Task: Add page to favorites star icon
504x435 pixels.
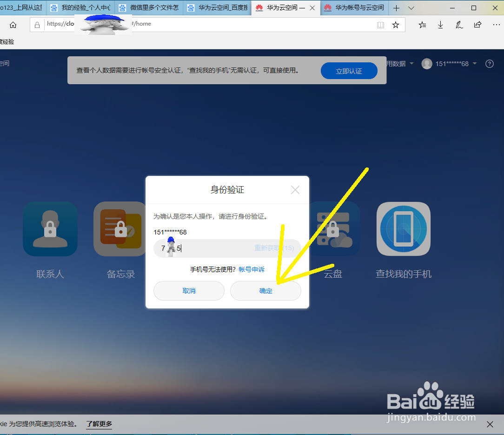Action: tap(396, 25)
